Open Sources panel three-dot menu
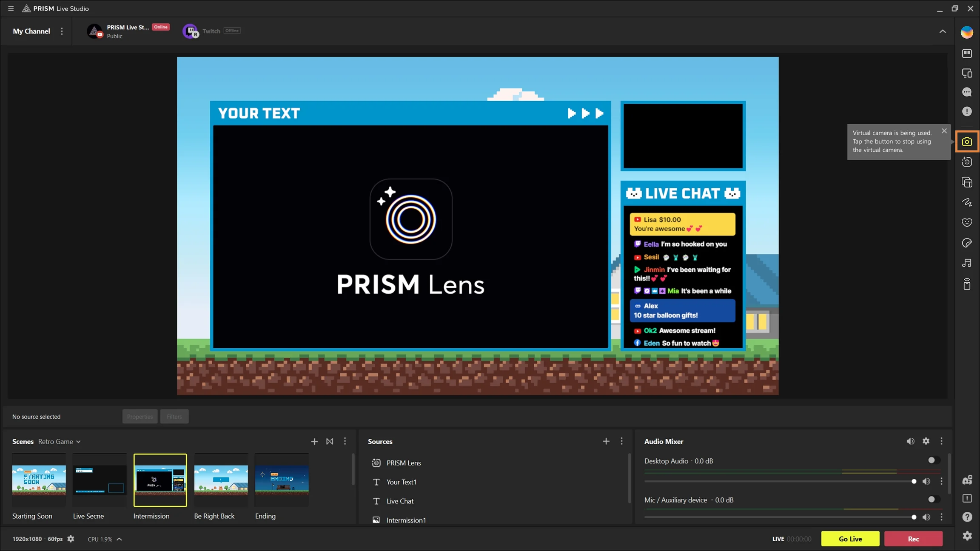The image size is (980, 551). tap(621, 441)
